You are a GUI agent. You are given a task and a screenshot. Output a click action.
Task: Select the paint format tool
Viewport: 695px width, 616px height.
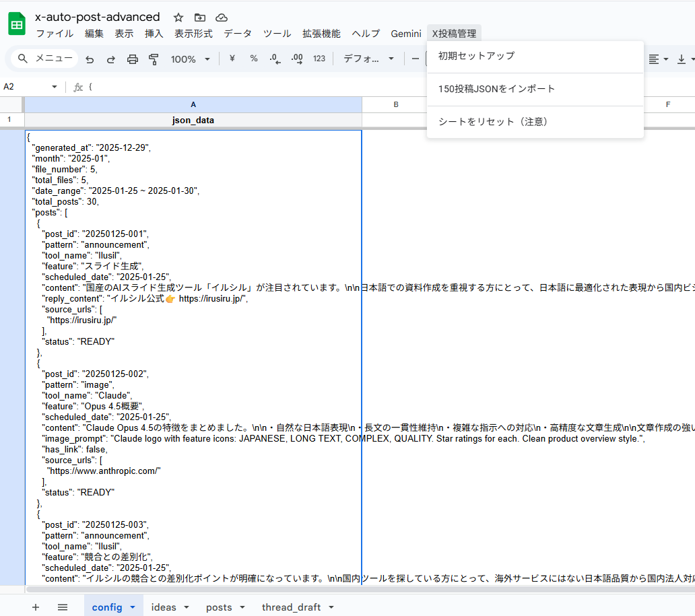click(x=154, y=59)
